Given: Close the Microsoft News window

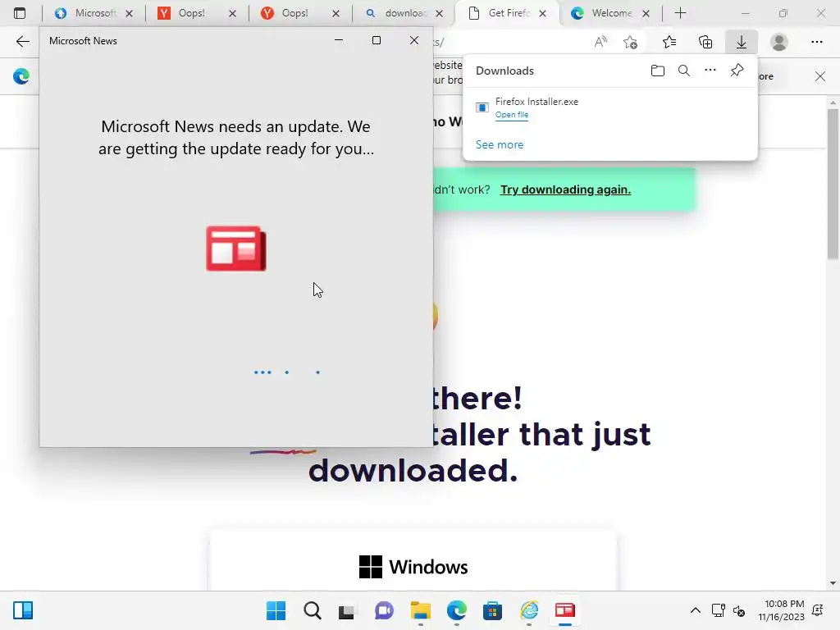Looking at the screenshot, I should pyautogui.click(x=414, y=40).
